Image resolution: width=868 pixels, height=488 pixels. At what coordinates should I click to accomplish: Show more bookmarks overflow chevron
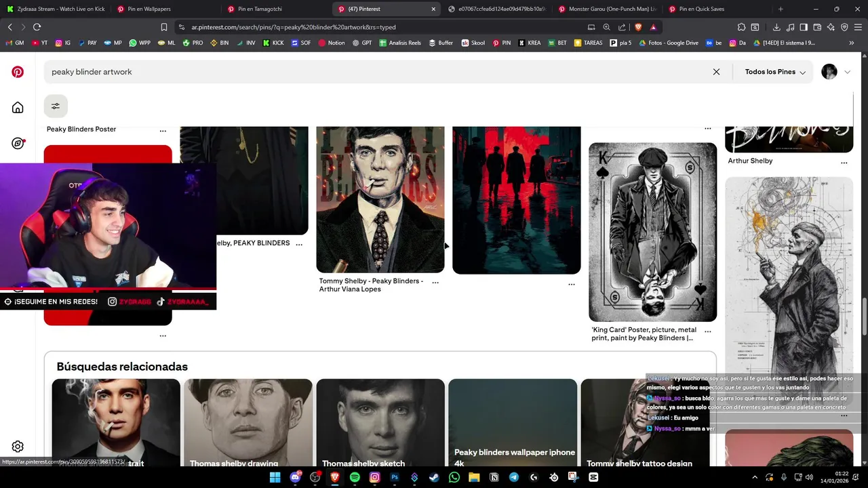click(x=852, y=43)
